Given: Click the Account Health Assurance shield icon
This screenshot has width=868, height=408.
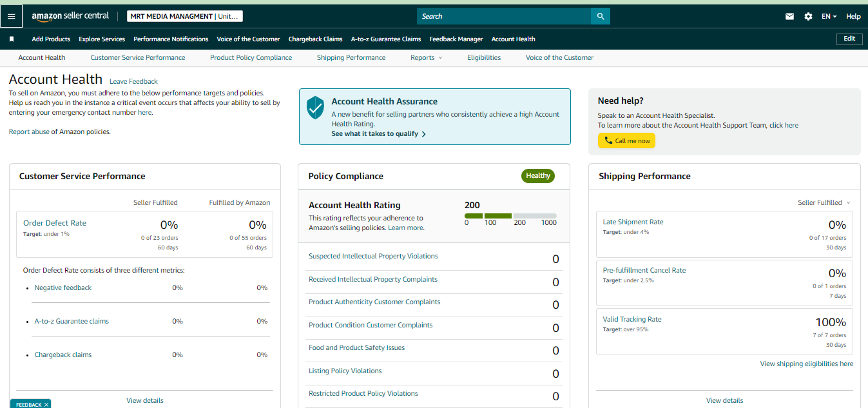Looking at the screenshot, I should click(315, 108).
